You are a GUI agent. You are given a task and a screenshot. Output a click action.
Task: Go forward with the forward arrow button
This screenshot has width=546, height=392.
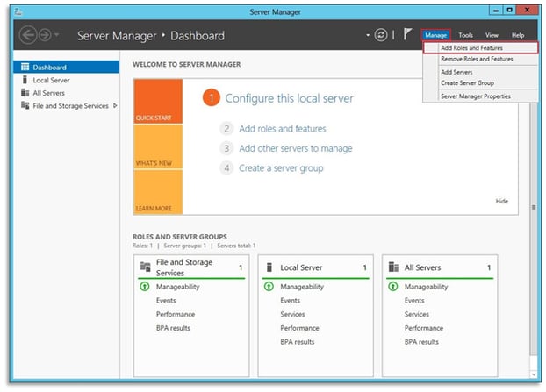coord(45,35)
